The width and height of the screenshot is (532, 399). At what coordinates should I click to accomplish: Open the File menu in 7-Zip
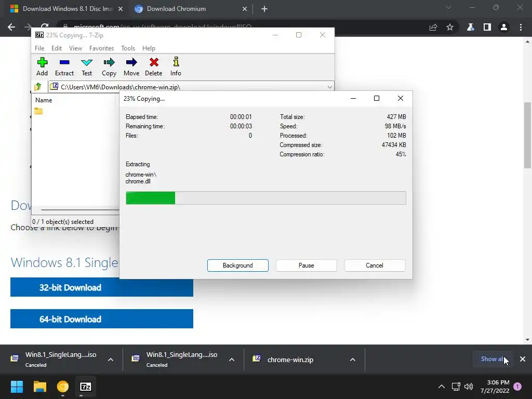click(39, 48)
